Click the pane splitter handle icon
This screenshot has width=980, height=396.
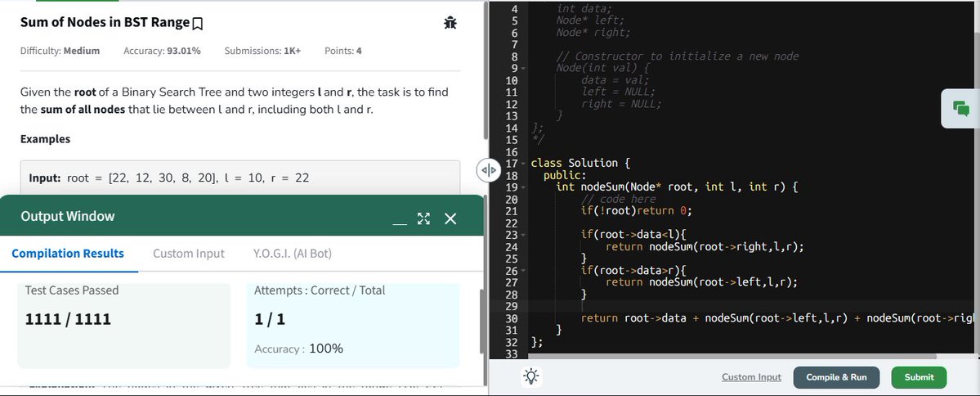point(489,170)
